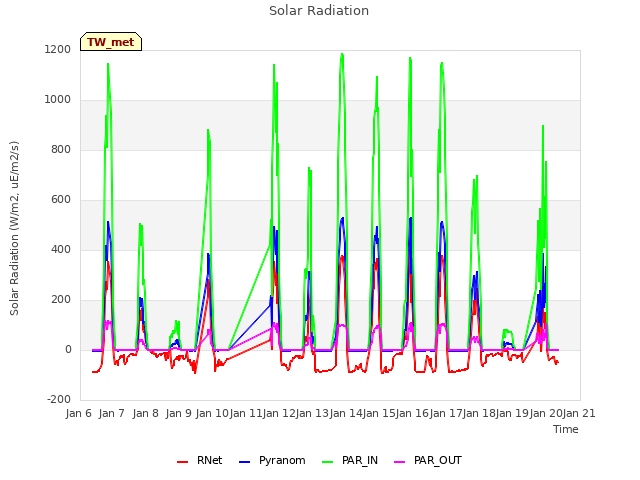Click the 200 y-axis tick label
640x480 pixels.
(x=61, y=300)
